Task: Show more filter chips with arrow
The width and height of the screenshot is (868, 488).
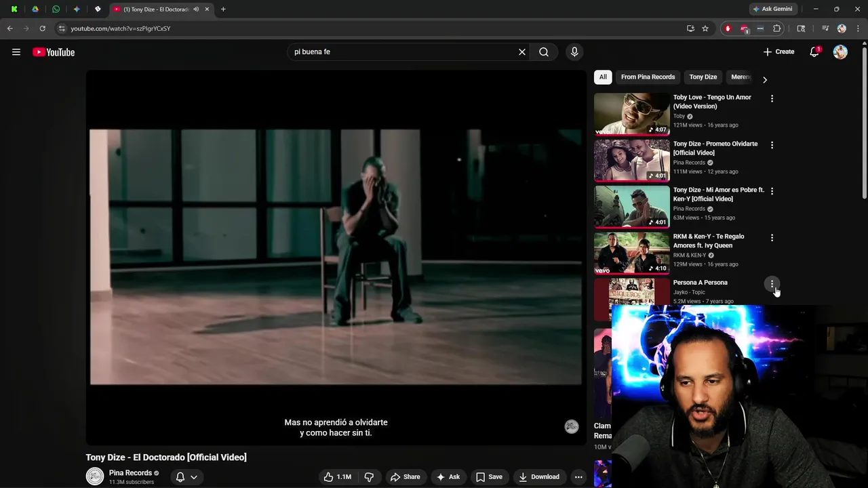Action: 764,79
